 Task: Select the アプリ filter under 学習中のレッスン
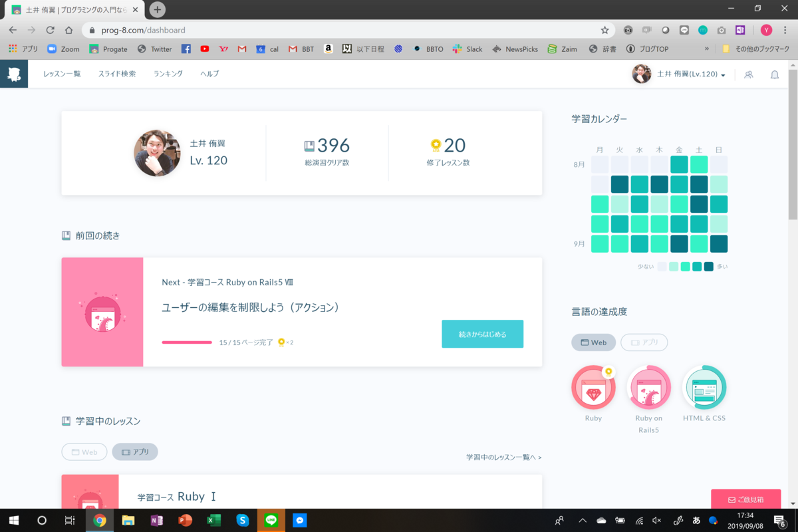135,452
